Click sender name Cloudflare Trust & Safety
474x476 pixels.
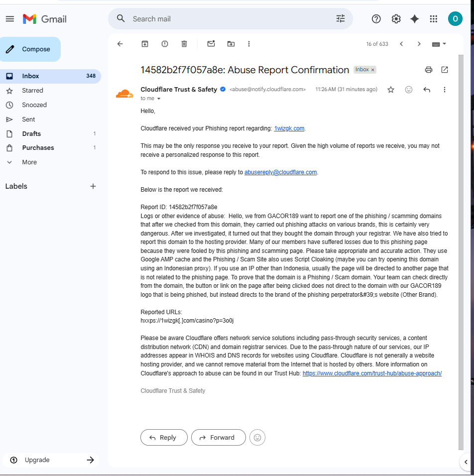(179, 89)
